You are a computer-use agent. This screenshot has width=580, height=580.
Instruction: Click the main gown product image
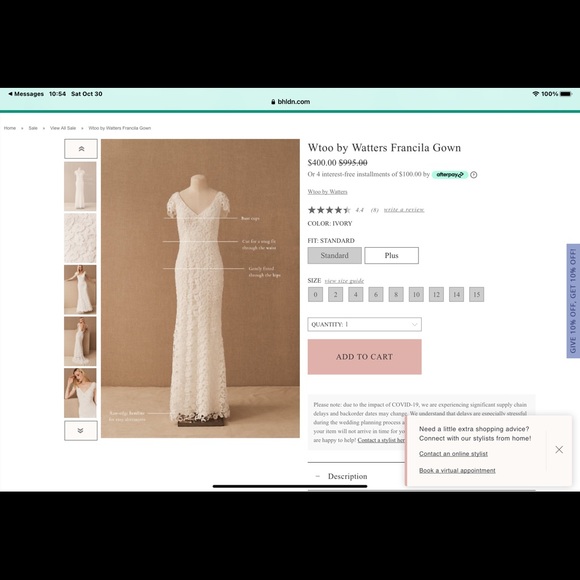coord(200,289)
